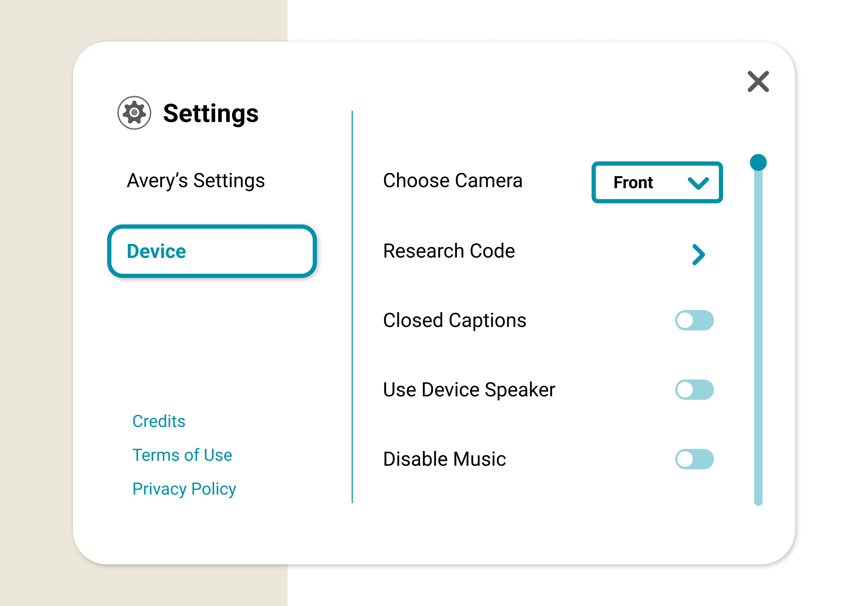This screenshot has width=868, height=606.
Task: Click the dropdown arrow in camera selector
Action: [x=698, y=183]
